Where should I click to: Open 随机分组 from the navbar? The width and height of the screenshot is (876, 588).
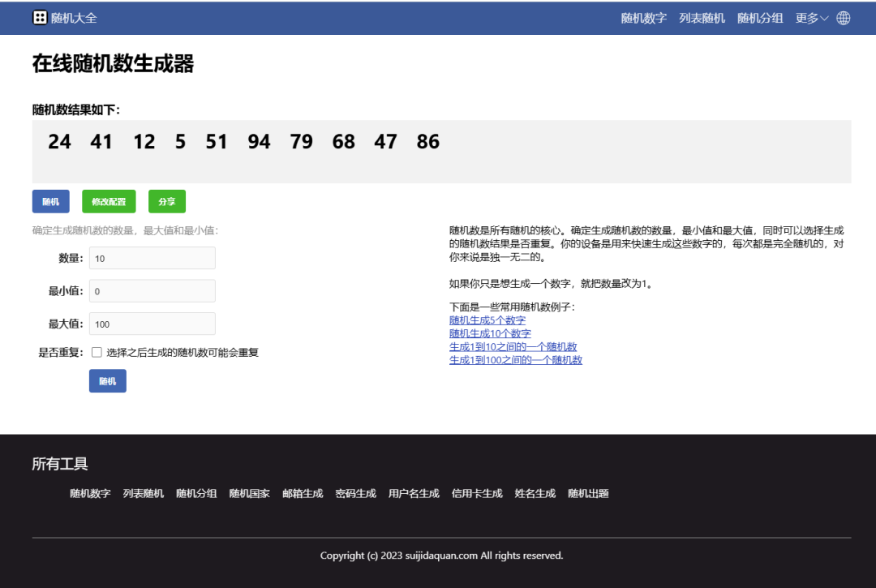coord(760,17)
